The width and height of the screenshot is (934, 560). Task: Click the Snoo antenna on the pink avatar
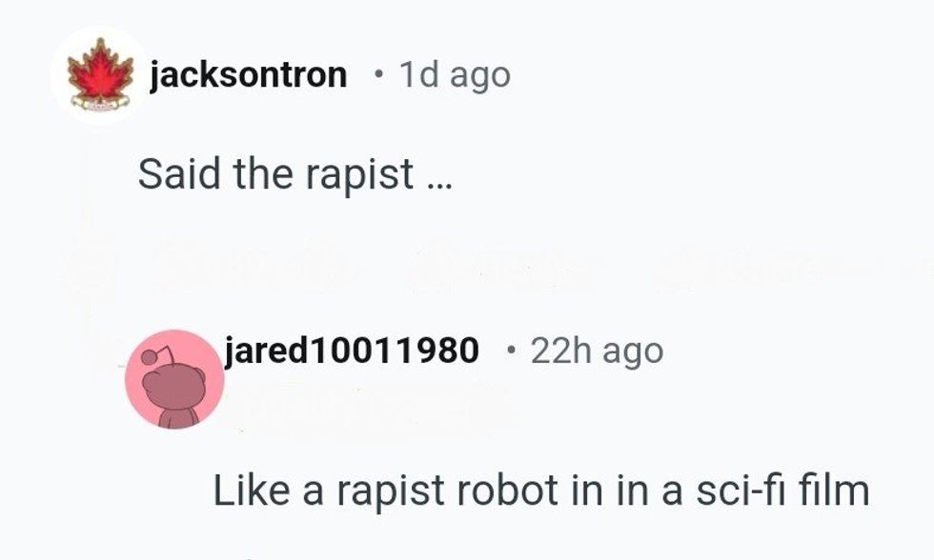tap(158, 358)
